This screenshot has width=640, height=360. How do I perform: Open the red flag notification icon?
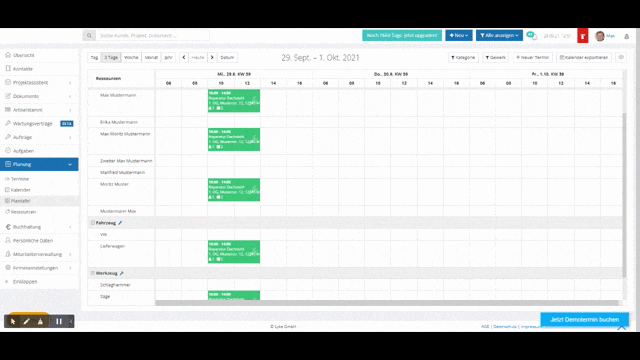coord(582,36)
